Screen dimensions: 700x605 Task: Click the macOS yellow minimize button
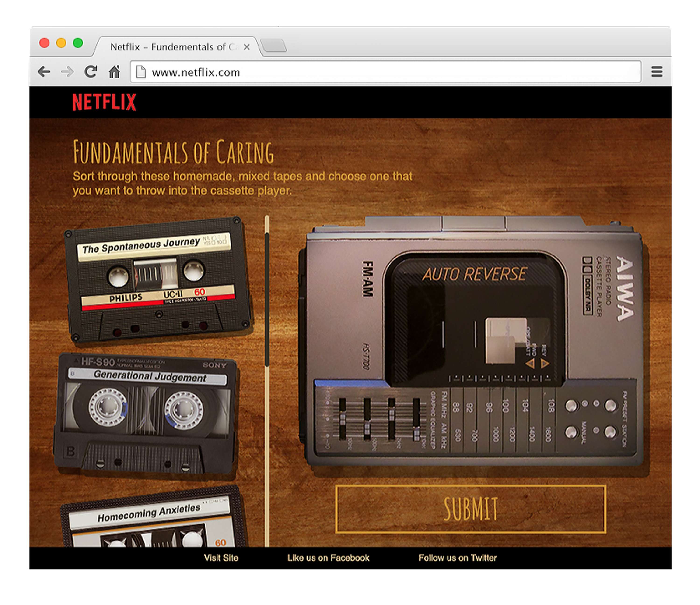[61, 43]
